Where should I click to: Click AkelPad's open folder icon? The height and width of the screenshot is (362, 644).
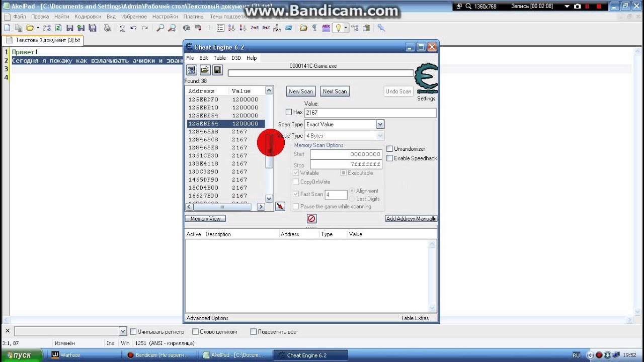click(30, 28)
